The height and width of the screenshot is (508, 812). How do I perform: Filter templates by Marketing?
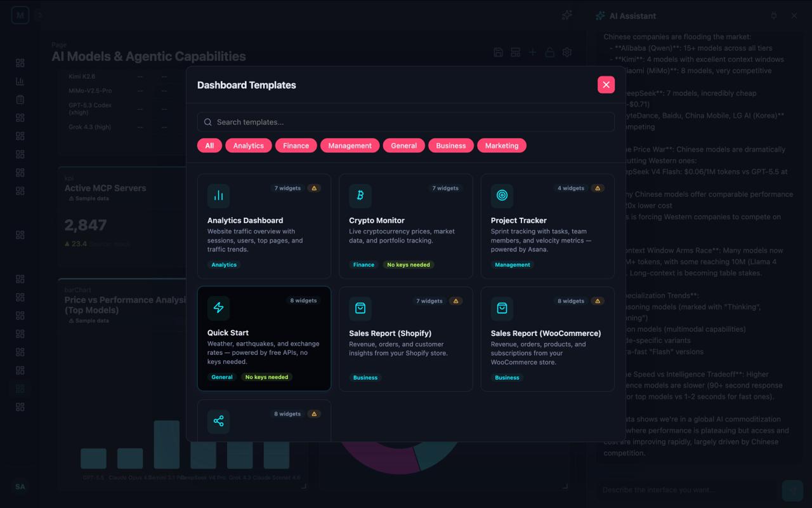click(x=502, y=145)
